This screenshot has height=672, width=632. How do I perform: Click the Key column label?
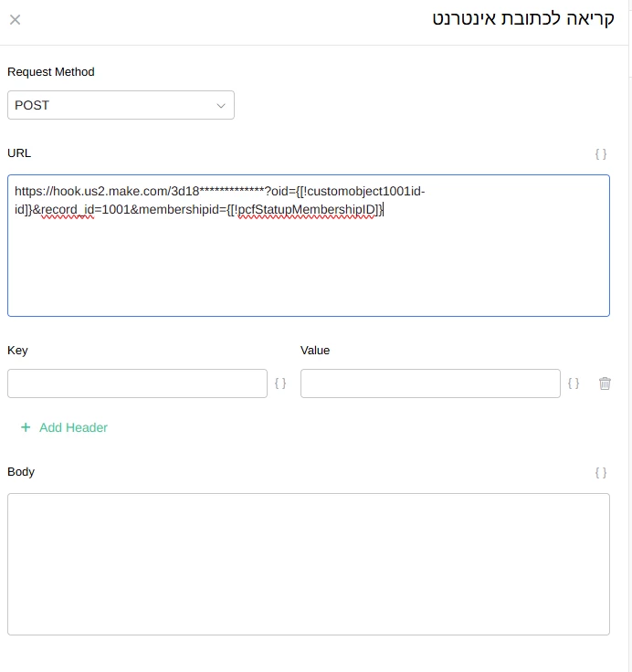tap(18, 350)
